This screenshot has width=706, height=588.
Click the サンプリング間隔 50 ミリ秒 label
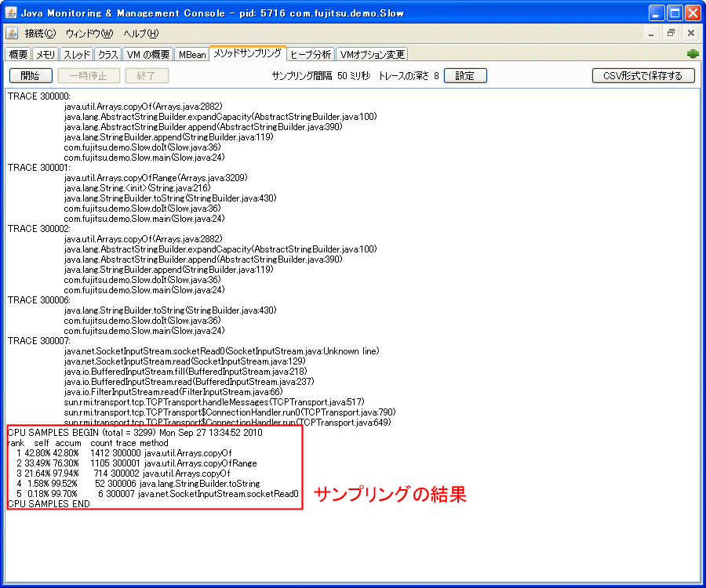point(321,75)
